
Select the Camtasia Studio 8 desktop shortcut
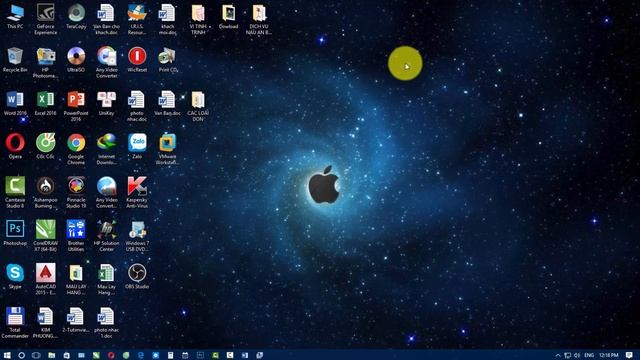[15, 192]
